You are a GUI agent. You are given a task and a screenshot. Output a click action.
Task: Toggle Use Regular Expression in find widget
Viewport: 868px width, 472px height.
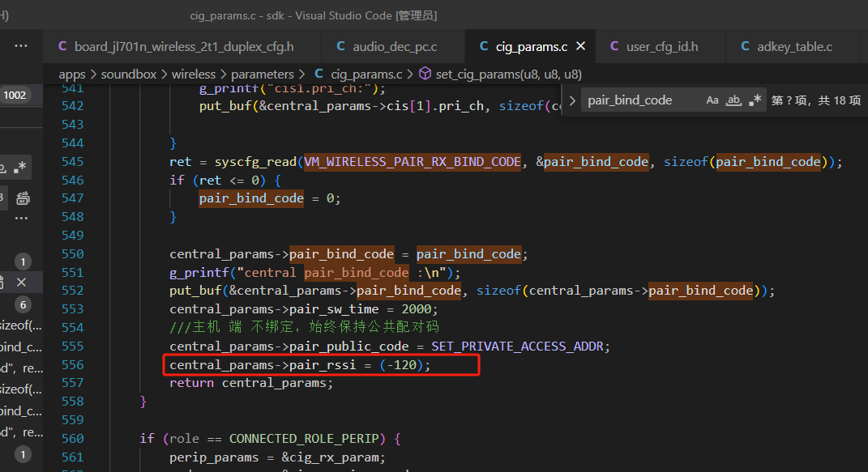pos(755,100)
